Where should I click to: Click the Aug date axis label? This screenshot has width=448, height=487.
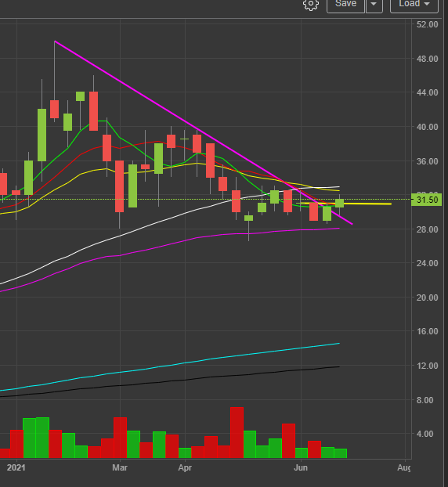click(x=404, y=467)
